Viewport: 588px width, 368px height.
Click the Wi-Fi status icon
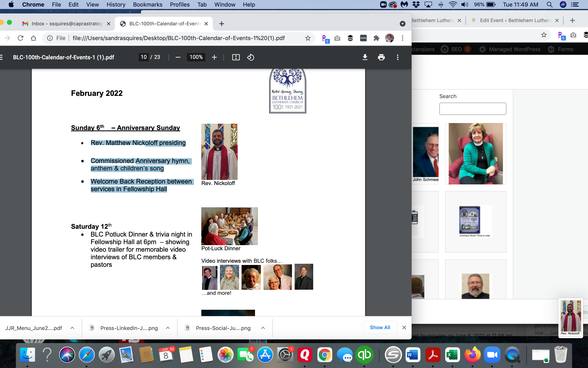pos(452,5)
